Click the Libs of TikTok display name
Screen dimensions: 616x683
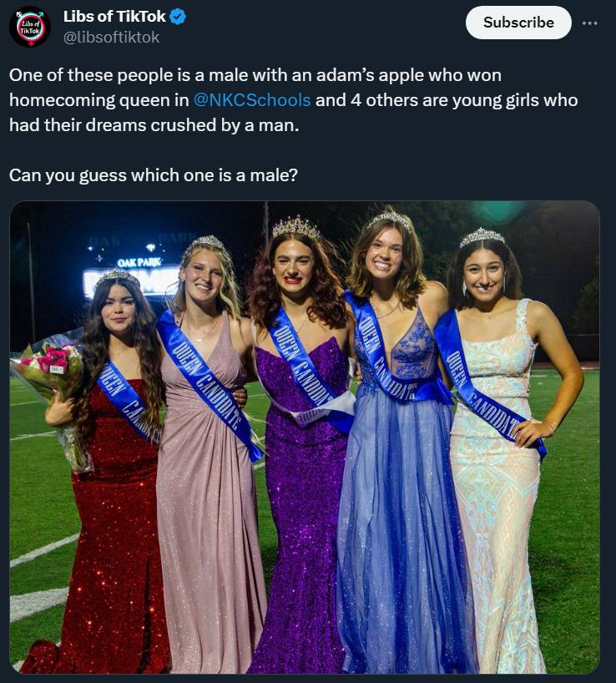coord(114,17)
